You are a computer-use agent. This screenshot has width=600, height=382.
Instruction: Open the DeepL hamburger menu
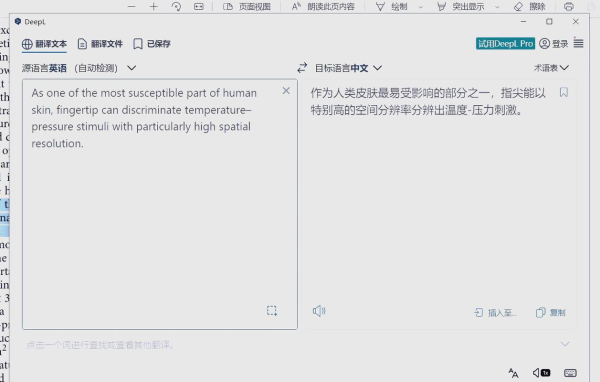tap(579, 44)
